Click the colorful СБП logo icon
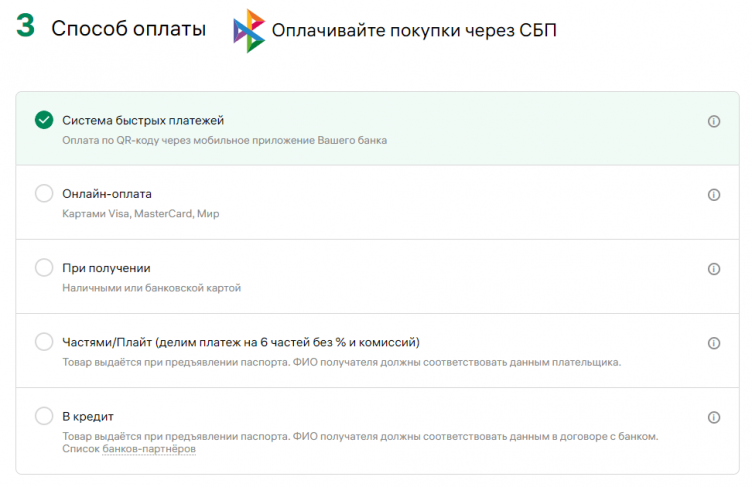The height and width of the screenshot is (487, 752). pos(249,31)
